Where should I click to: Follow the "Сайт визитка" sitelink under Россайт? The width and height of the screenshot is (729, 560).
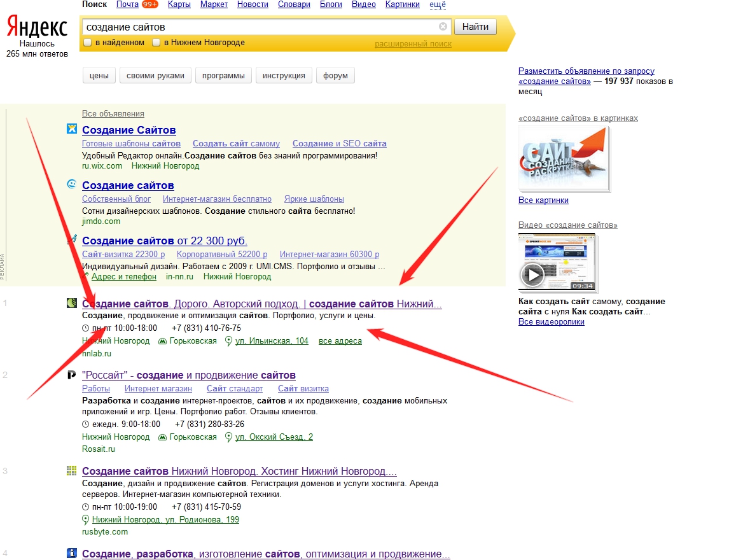pyautogui.click(x=303, y=389)
